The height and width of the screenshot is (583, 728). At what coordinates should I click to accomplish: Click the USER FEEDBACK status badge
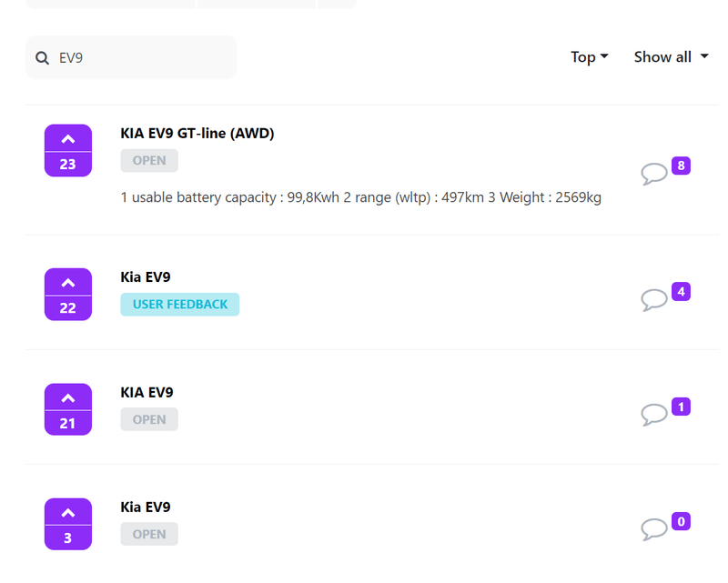[x=180, y=305]
